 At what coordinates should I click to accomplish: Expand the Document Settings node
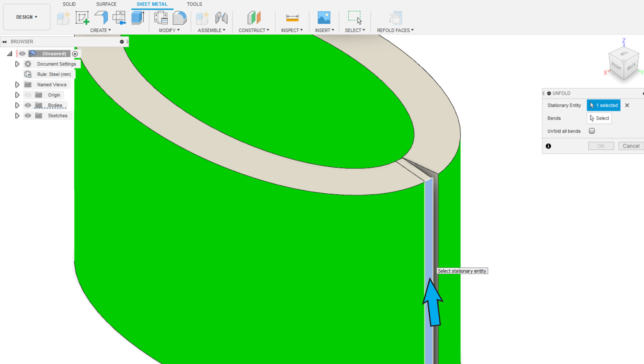pyautogui.click(x=17, y=64)
